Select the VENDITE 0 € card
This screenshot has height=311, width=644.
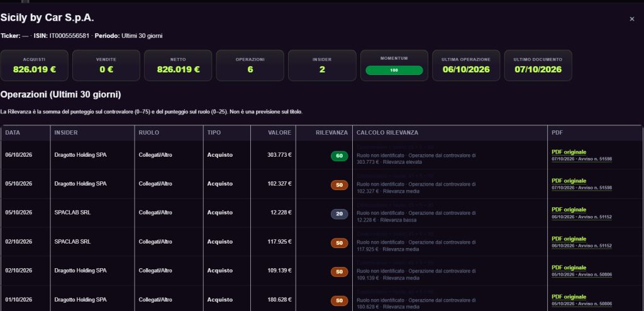tap(106, 65)
